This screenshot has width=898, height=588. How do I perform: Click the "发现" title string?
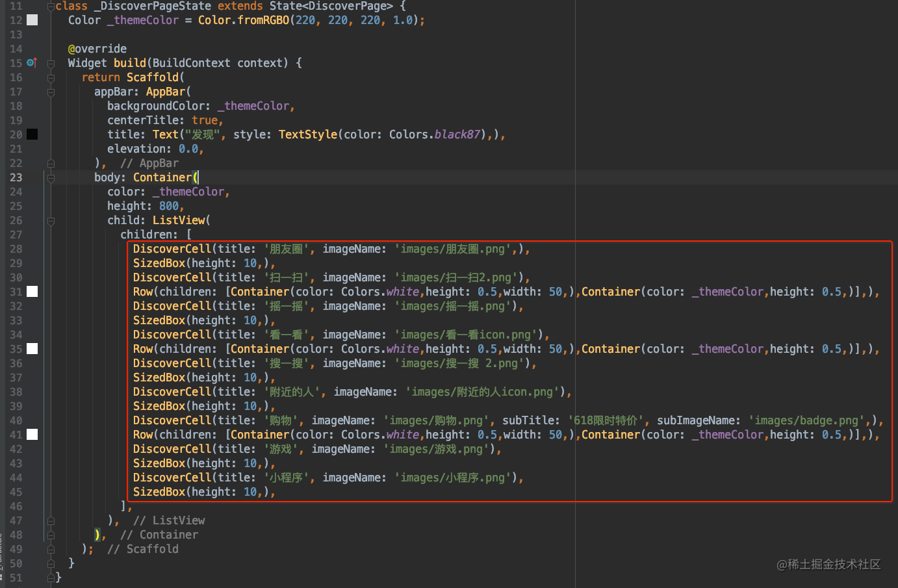pyautogui.click(x=203, y=134)
